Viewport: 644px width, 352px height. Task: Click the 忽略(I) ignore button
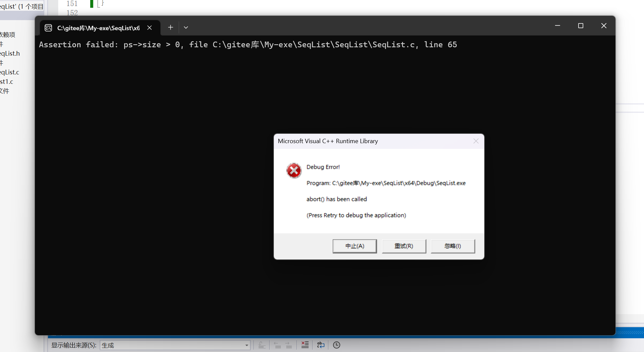[x=453, y=246]
